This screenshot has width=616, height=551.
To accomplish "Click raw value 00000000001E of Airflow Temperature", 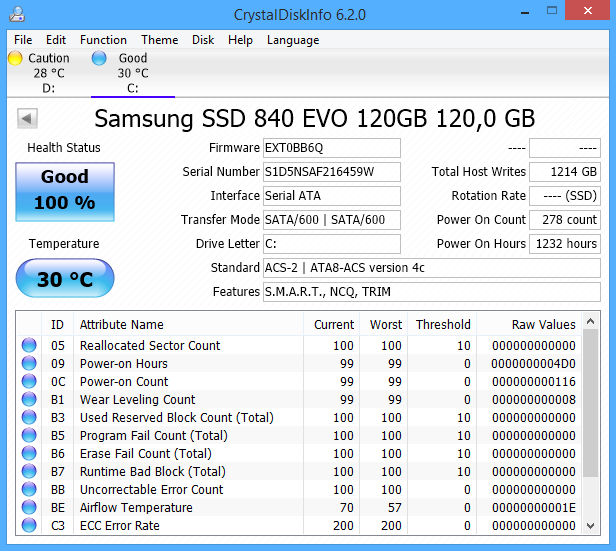I will point(534,507).
